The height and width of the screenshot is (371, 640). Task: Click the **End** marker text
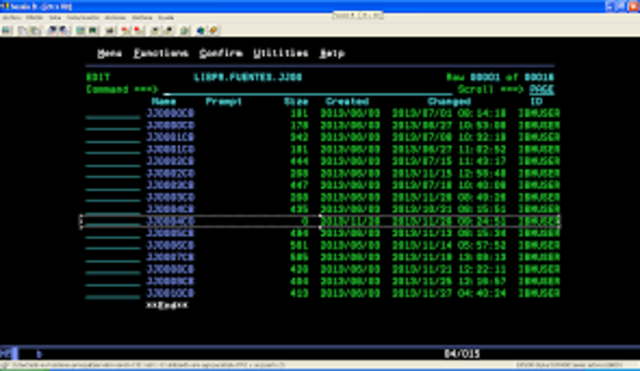click(167, 305)
